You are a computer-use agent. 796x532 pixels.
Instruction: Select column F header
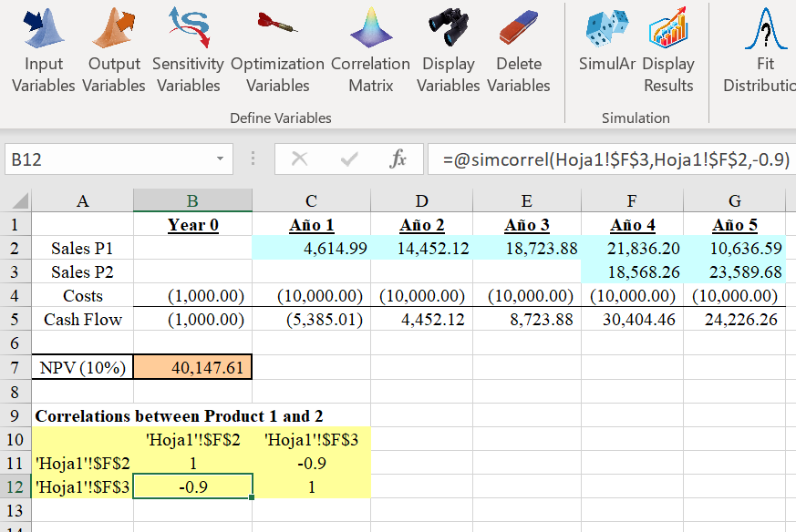[x=632, y=200]
